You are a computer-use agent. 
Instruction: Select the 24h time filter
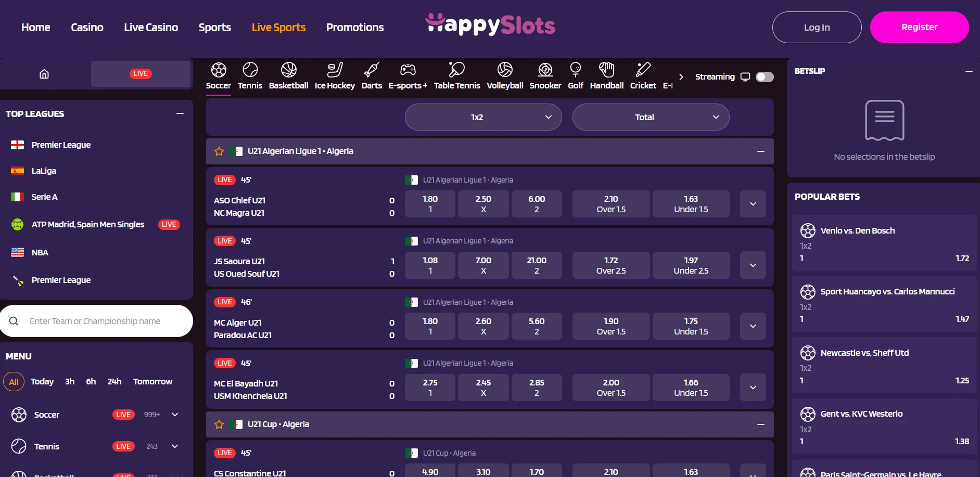[114, 382]
